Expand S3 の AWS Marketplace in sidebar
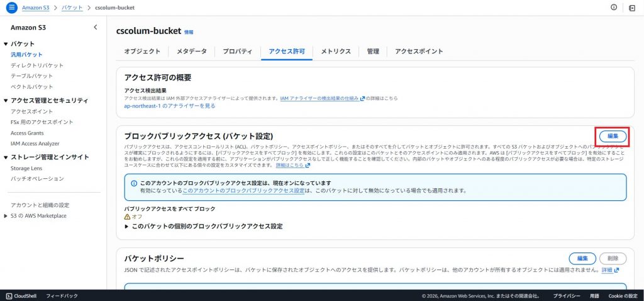Viewport: 644px width, 301px height. click(x=6, y=216)
